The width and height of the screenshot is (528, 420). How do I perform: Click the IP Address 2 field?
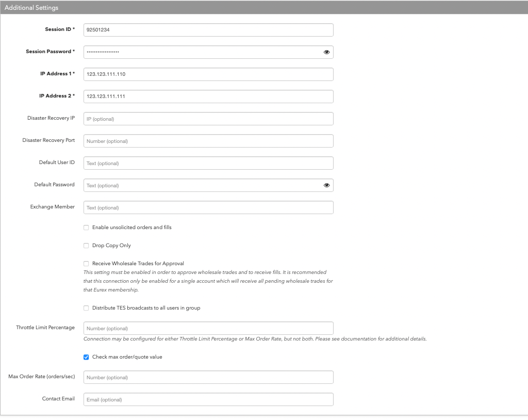[208, 96]
